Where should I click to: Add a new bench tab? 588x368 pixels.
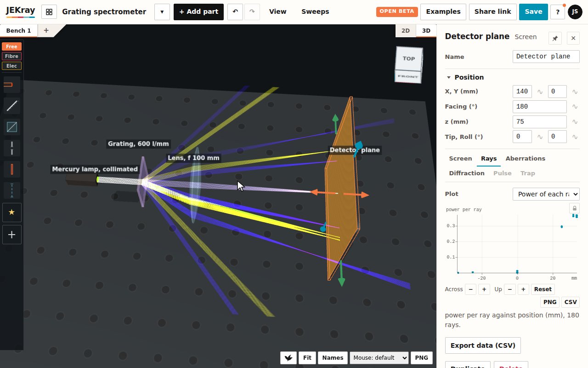(46, 31)
